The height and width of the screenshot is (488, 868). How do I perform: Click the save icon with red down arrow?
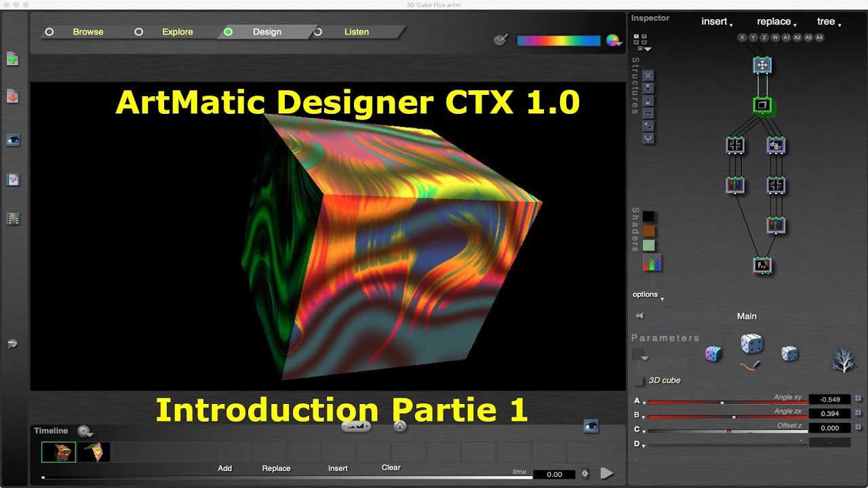[x=12, y=96]
